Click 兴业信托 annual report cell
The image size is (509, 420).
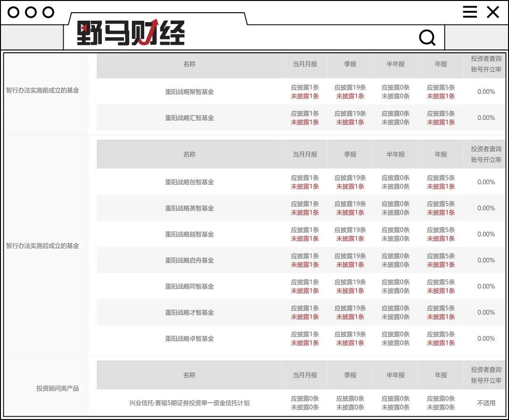(x=441, y=403)
